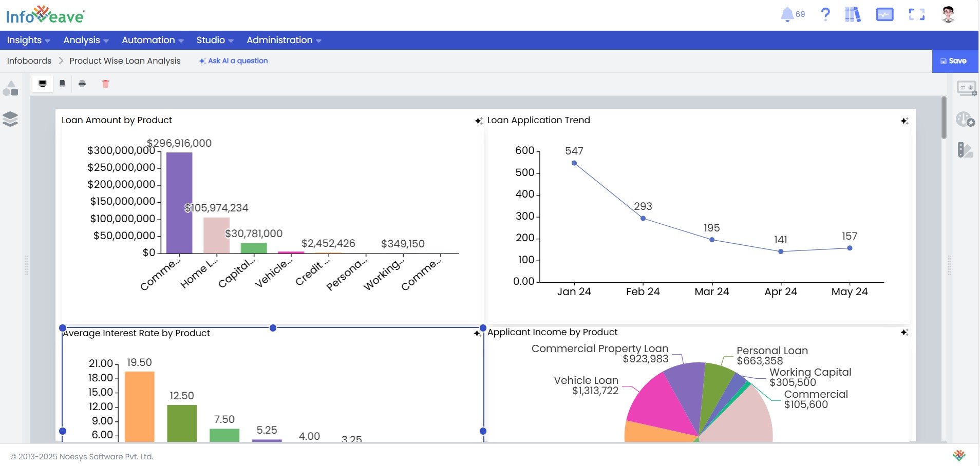The width and height of the screenshot is (980, 466).
Task: Click the right panel resize grip dots
Action: [950, 265]
